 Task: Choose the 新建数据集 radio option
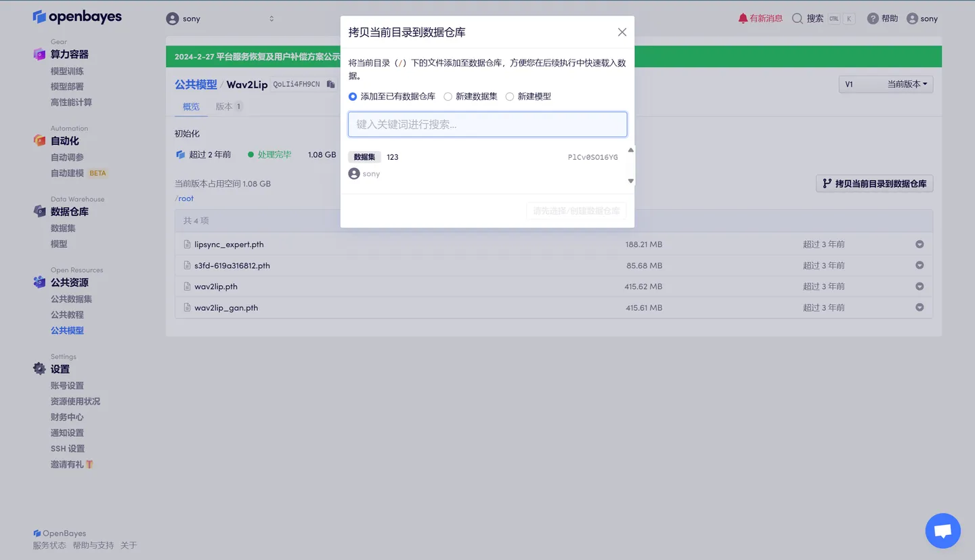point(447,96)
